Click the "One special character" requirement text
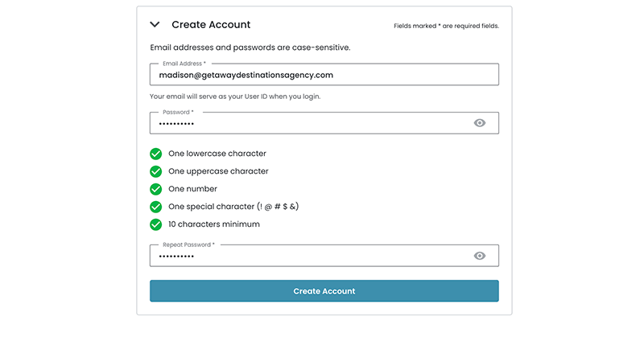Image resolution: width=644 pixels, height=341 pixels. 233,207
